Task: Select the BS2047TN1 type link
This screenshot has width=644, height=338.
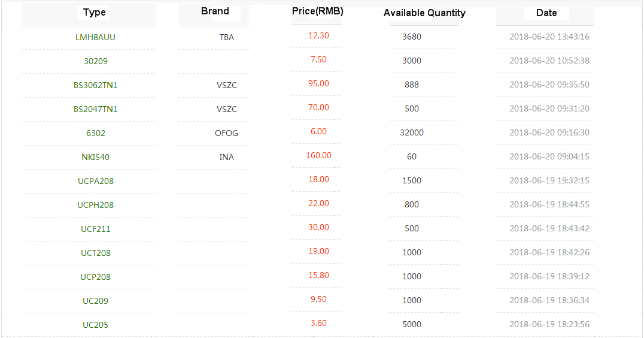Action: (96, 109)
